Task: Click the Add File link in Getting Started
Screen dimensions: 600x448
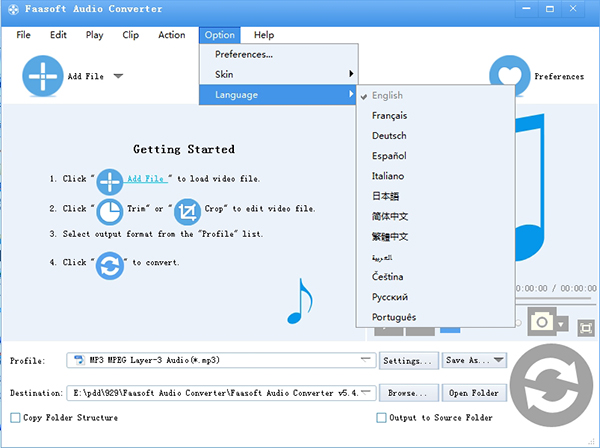Action: (146, 179)
